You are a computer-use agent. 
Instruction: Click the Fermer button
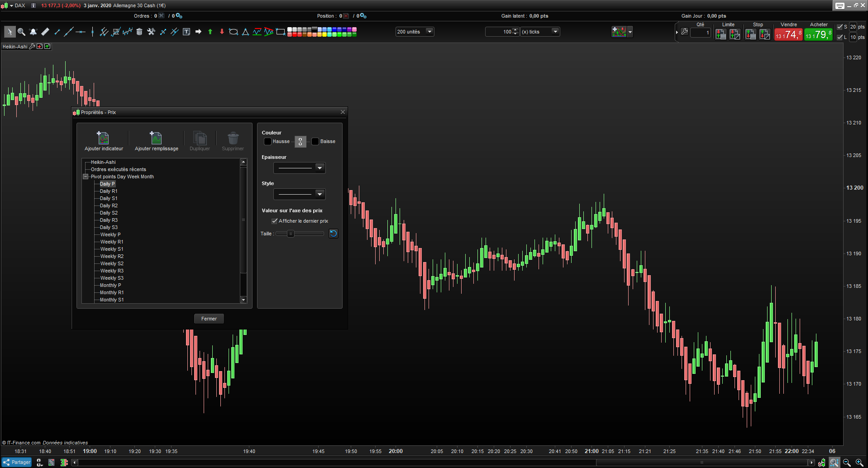point(209,319)
